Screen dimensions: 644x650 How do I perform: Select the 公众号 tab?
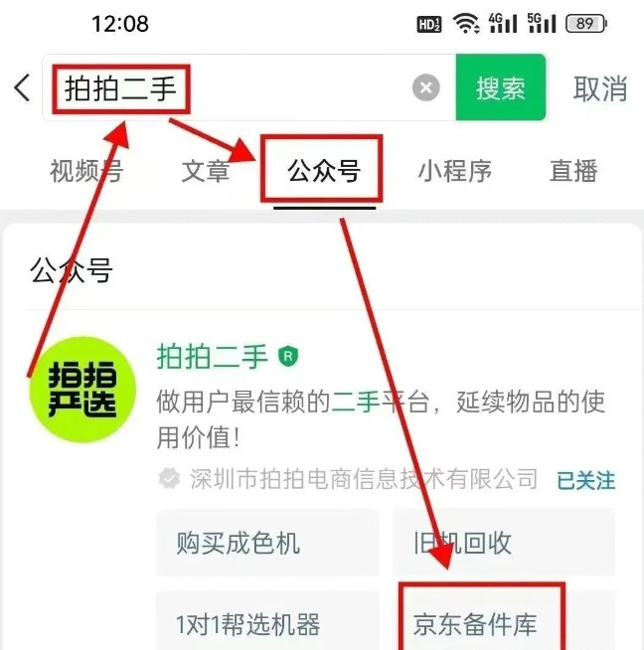[324, 170]
